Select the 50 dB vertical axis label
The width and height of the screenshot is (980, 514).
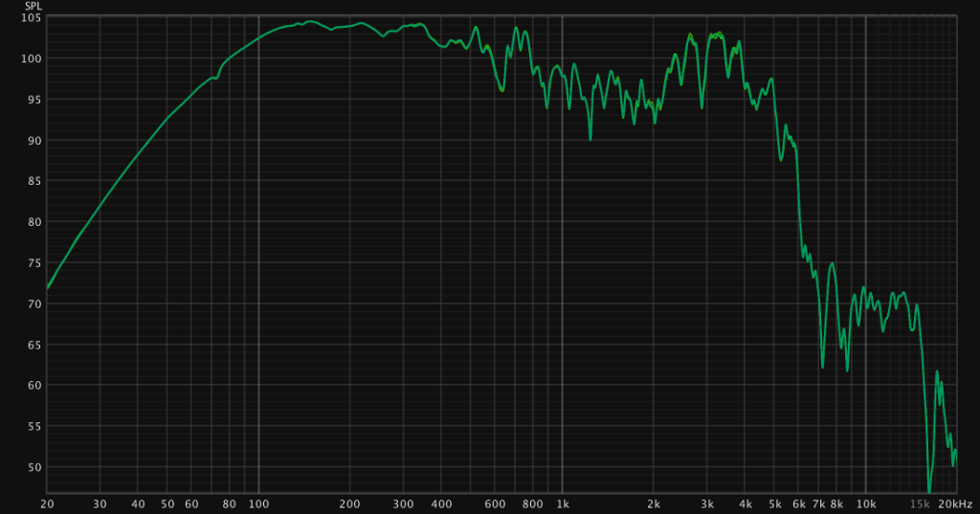34,467
